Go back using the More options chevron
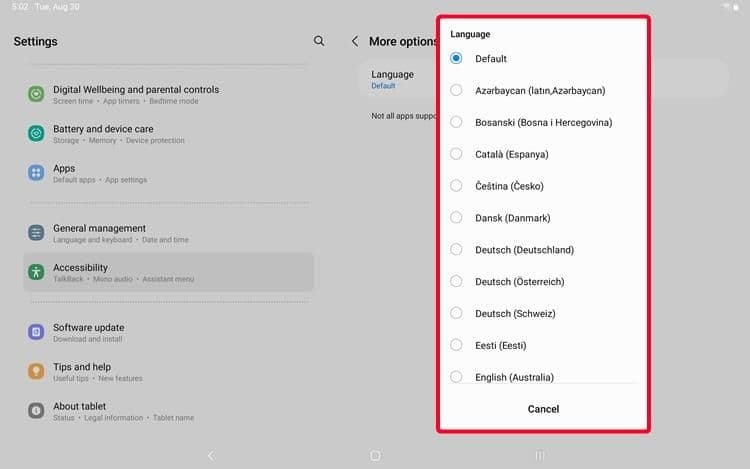The width and height of the screenshot is (750, 469). [355, 41]
